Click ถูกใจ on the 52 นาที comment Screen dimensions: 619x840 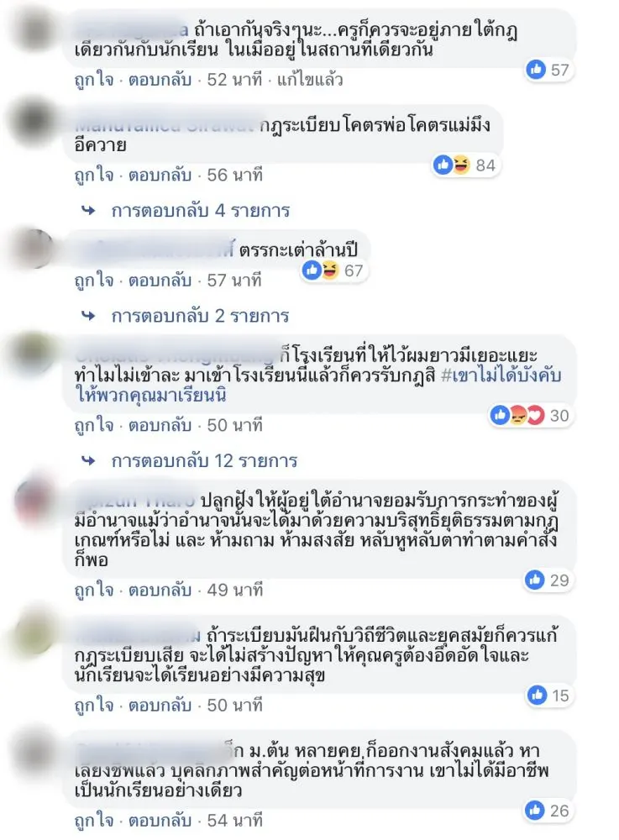[94, 80]
